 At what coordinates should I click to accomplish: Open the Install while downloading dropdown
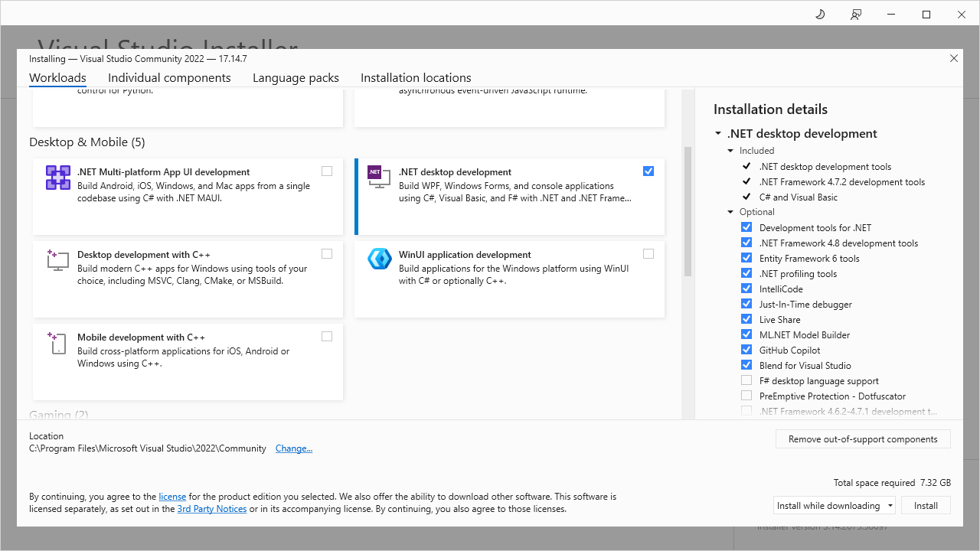click(x=835, y=505)
